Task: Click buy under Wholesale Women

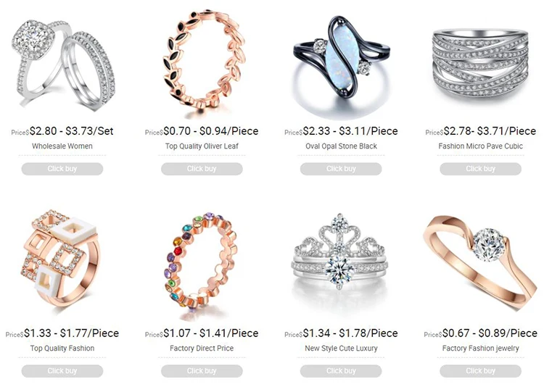Action: pos(62,169)
